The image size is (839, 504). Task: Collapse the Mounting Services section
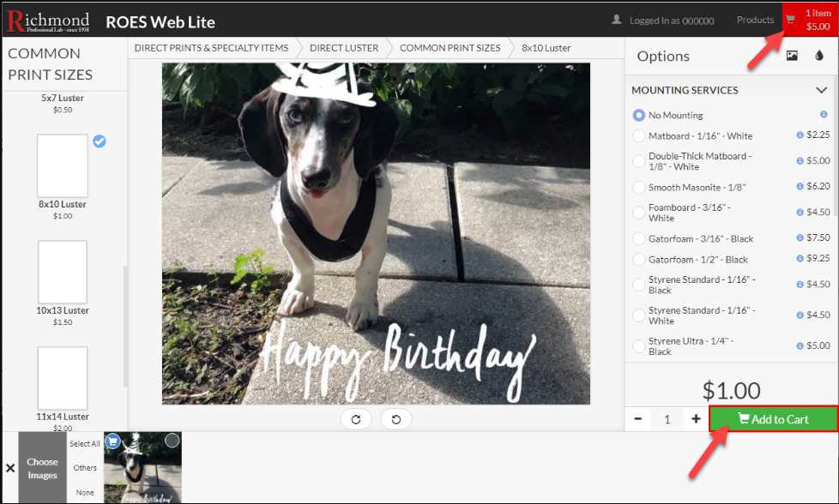[x=821, y=89]
